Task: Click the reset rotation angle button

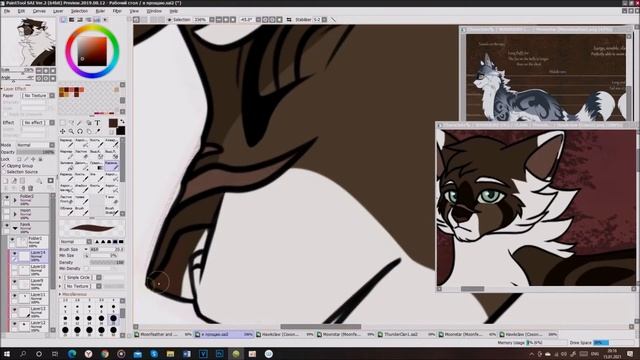Action: pyautogui.click(x=279, y=20)
